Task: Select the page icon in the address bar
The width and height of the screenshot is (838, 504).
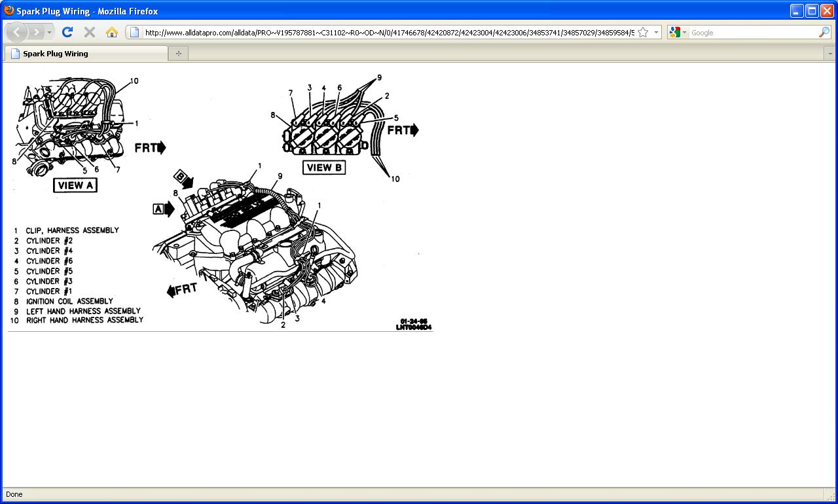Action: pos(134,32)
